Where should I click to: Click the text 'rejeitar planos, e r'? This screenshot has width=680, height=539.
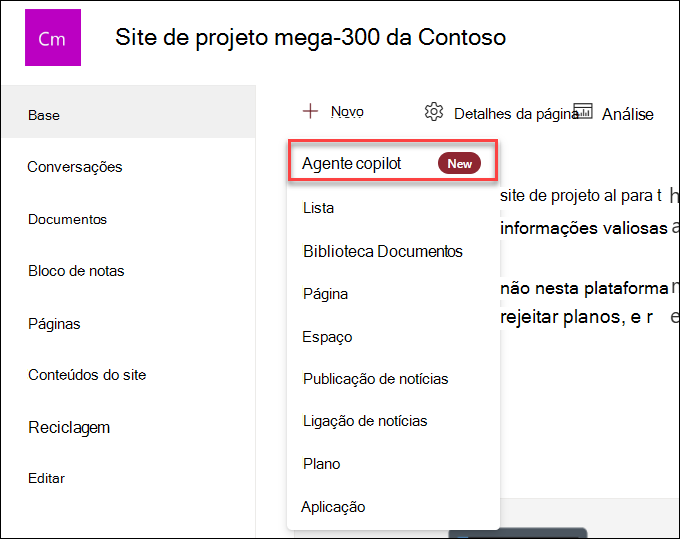tap(576, 317)
